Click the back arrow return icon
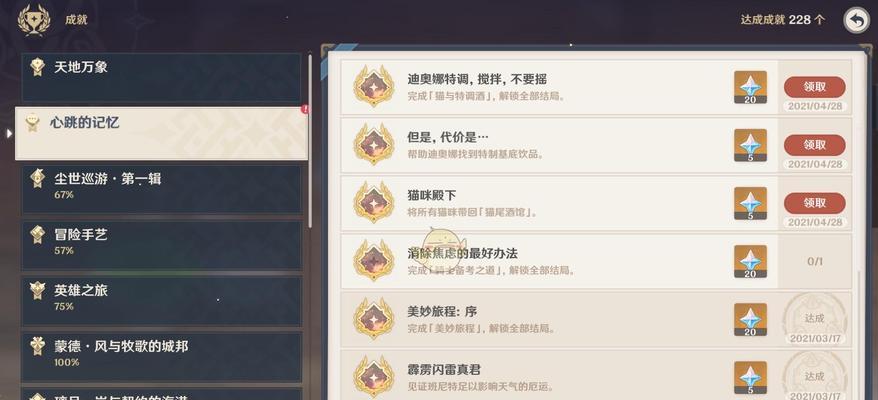 point(856,20)
